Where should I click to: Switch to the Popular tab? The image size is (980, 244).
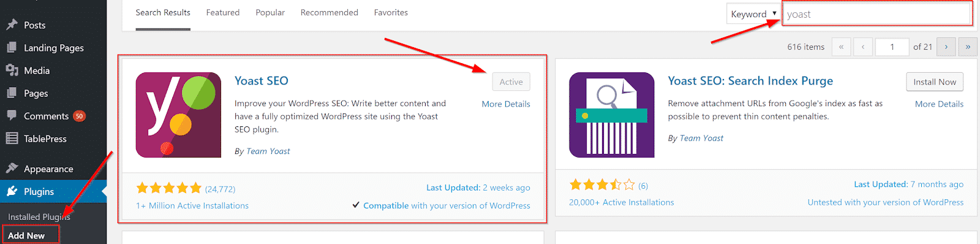[270, 12]
